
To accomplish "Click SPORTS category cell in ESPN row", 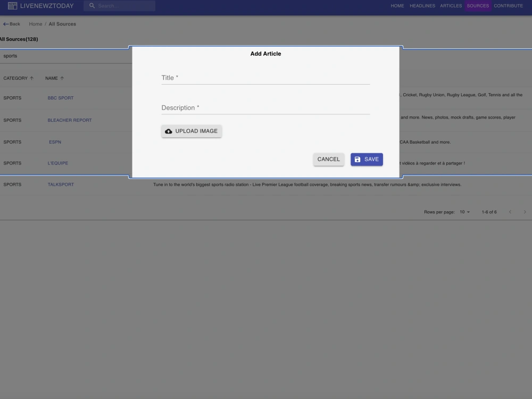I will point(12,142).
